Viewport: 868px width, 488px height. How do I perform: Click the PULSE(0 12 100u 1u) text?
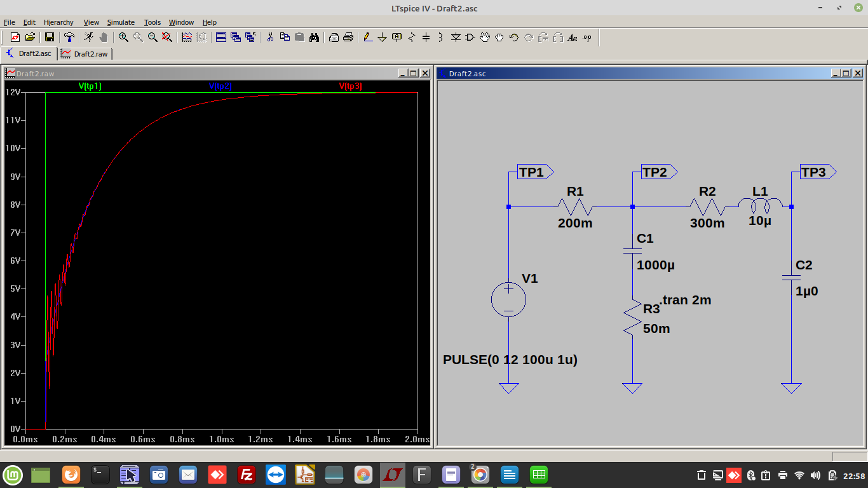[510, 360]
